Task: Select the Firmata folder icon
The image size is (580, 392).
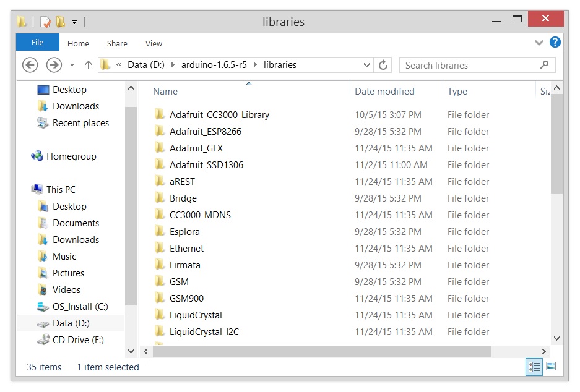Action: click(x=160, y=264)
